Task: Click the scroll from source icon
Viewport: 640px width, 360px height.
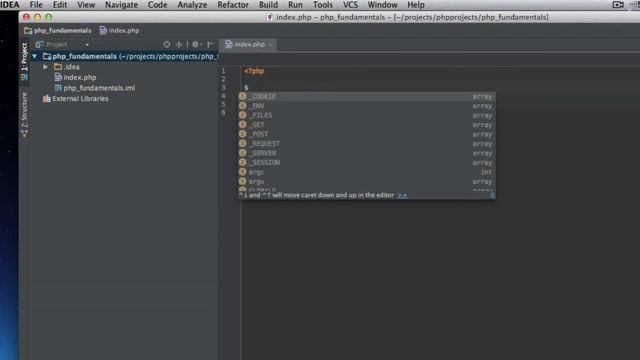Action: [167, 44]
